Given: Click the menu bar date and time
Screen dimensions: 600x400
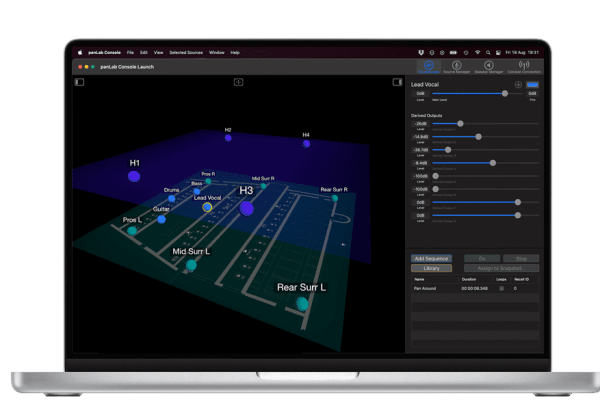Looking at the screenshot, I should (522, 52).
